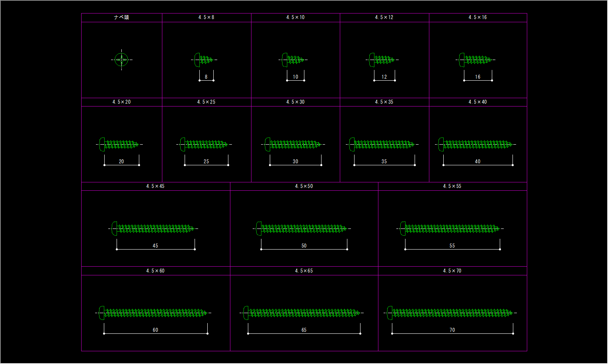Select the 4.5×12 screw drawing

(382, 60)
